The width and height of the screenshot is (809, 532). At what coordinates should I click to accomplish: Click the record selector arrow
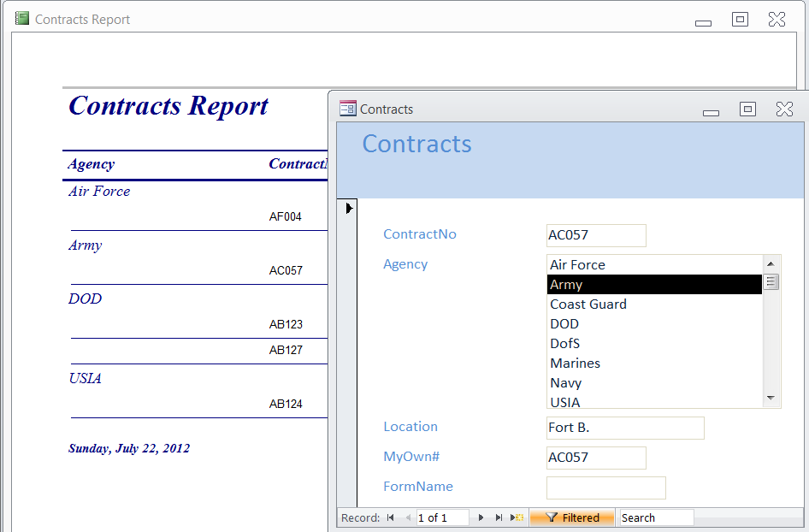[x=347, y=208]
